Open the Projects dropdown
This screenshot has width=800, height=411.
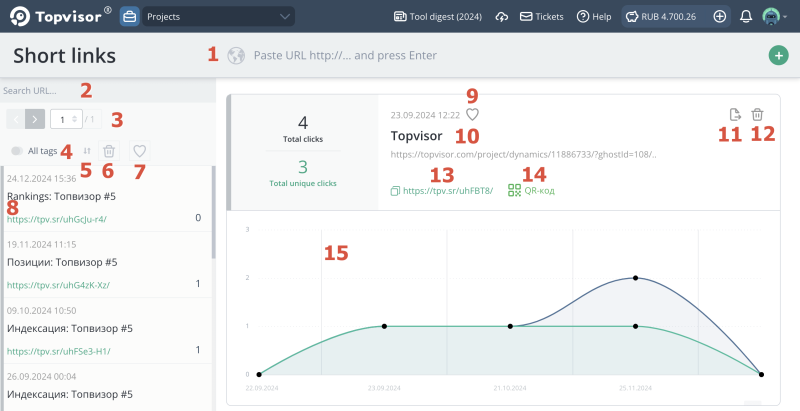[x=218, y=17]
